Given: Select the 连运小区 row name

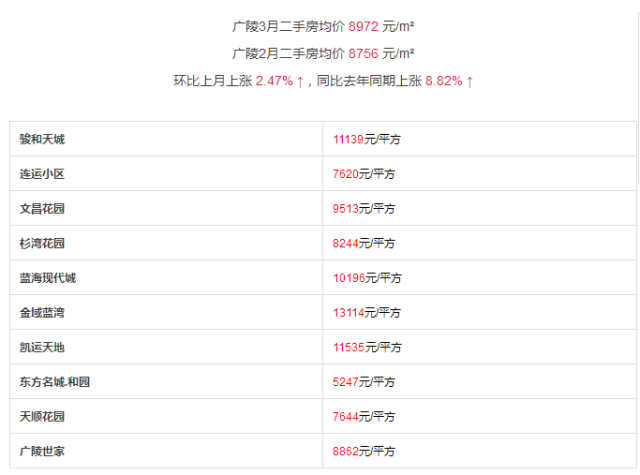Looking at the screenshot, I should tap(42, 174).
